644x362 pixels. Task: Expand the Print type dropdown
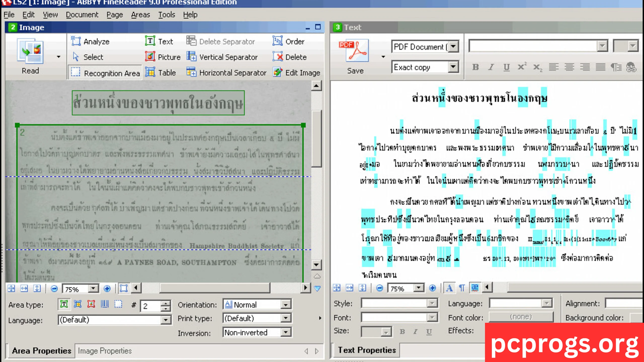point(286,318)
